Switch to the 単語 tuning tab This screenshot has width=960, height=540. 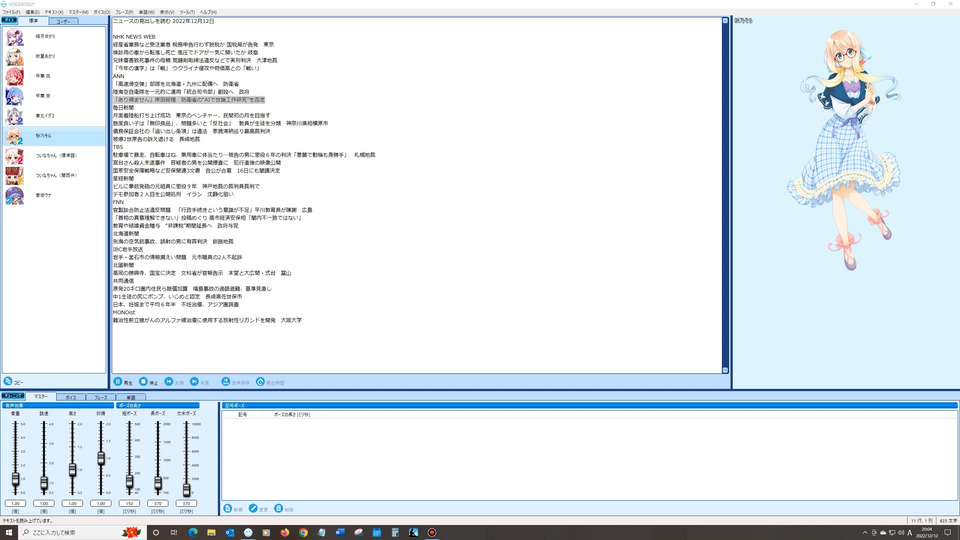click(x=130, y=397)
